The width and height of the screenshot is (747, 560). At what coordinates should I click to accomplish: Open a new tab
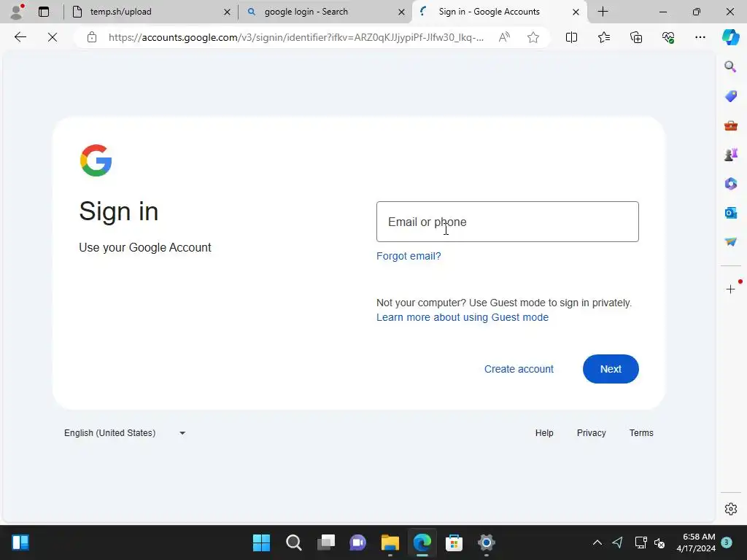[x=603, y=12]
